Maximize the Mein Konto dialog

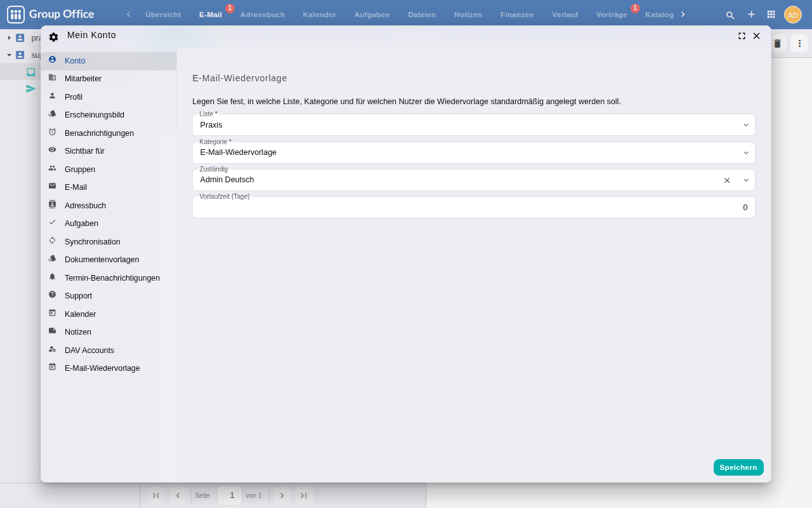point(742,36)
